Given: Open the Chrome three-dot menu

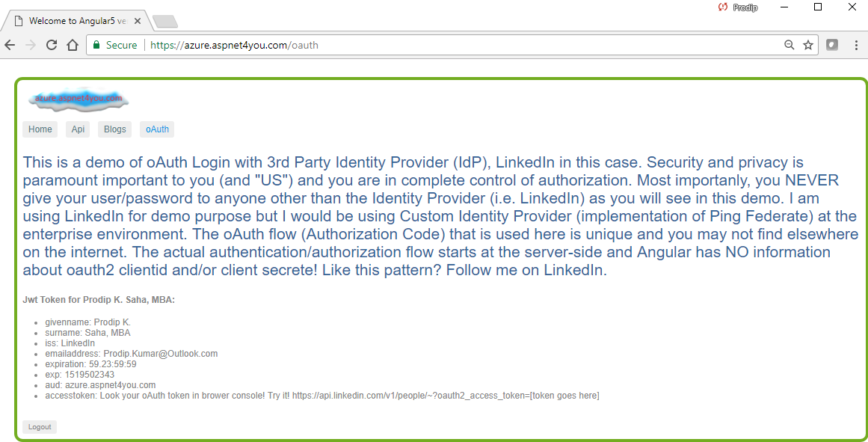Looking at the screenshot, I should (x=856, y=45).
